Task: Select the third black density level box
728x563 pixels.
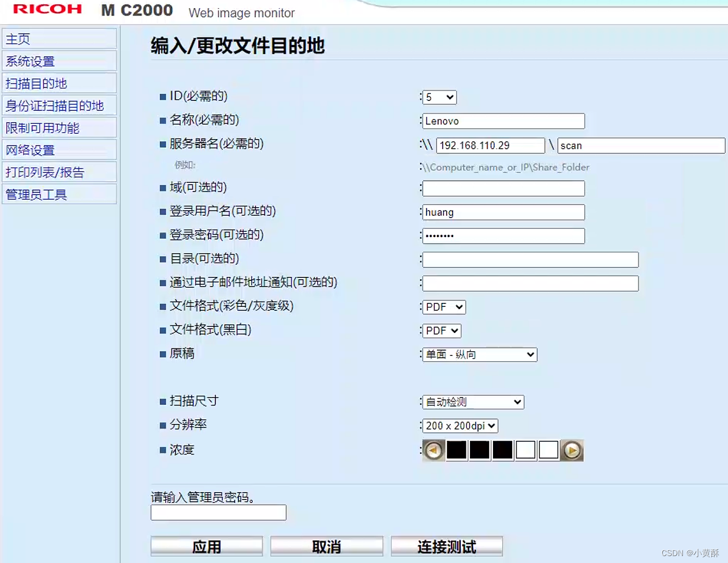Action: 503,450
